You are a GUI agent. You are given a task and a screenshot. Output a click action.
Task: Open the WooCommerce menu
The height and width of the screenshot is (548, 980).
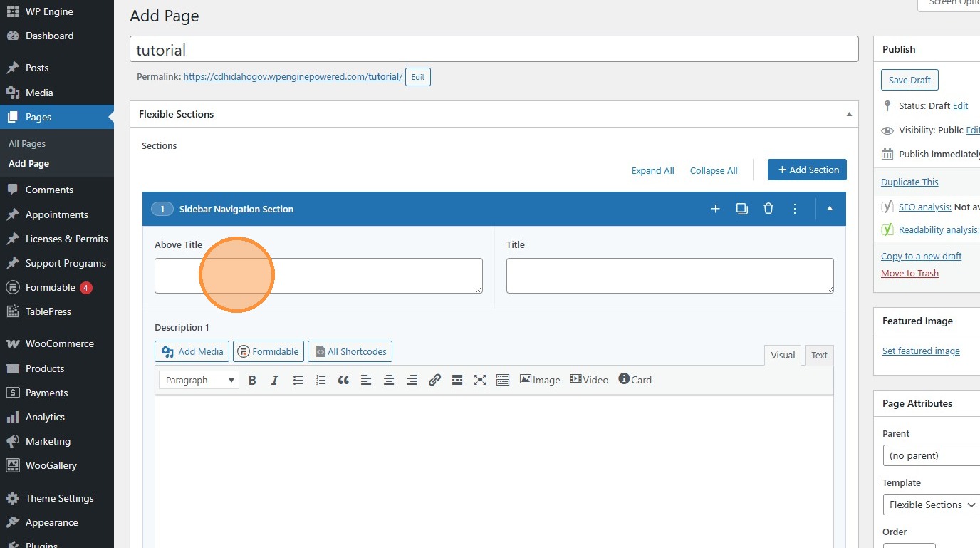click(57, 343)
